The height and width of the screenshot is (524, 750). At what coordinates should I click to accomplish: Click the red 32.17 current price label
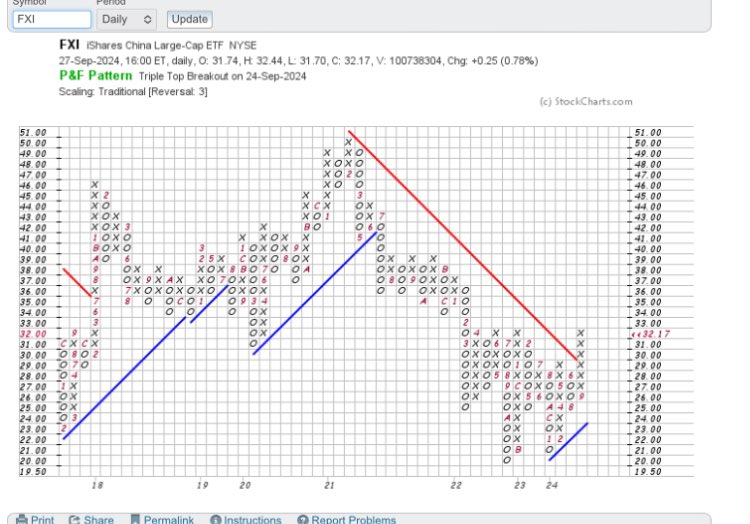point(651,334)
